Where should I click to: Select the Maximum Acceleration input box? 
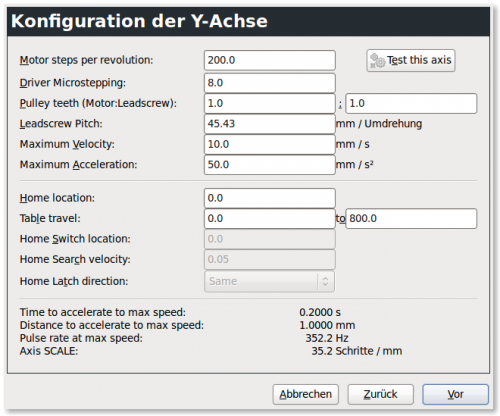pos(269,165)
